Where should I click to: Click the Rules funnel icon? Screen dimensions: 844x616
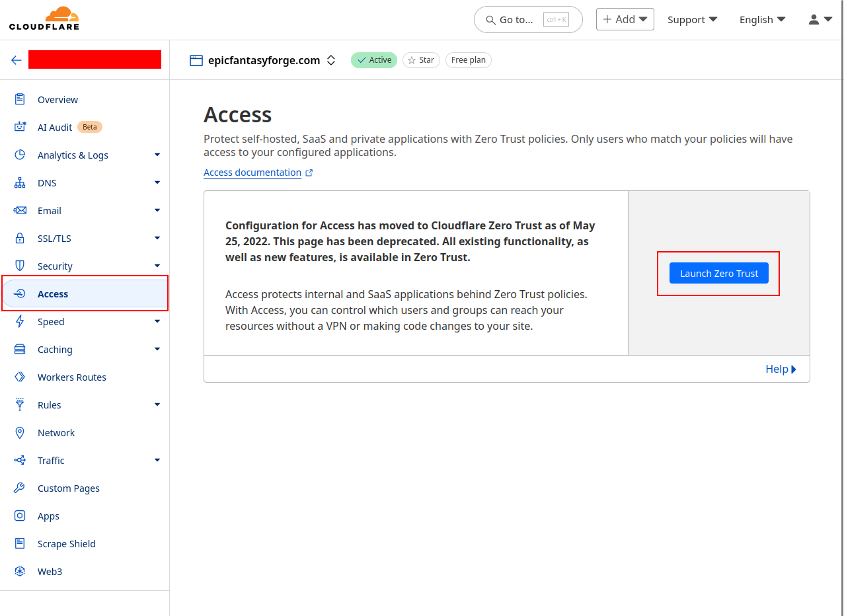(x=20, y=404)
